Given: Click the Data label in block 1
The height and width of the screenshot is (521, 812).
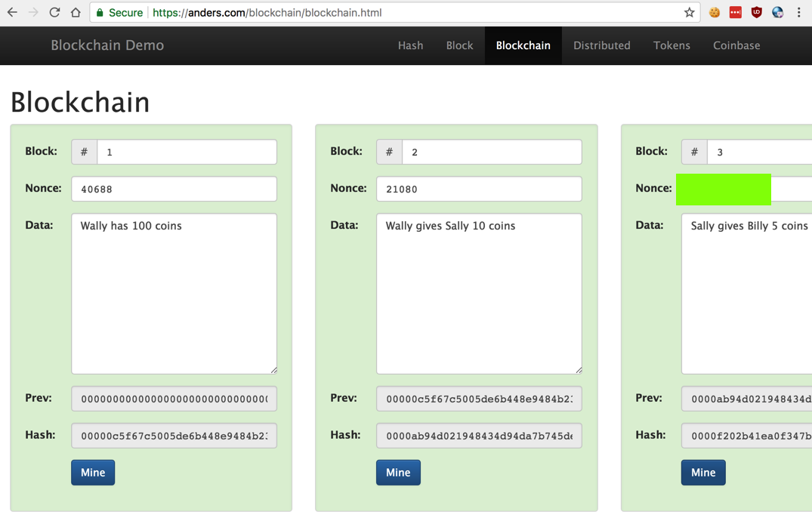Looking at the screenshot, I should 39,225.
